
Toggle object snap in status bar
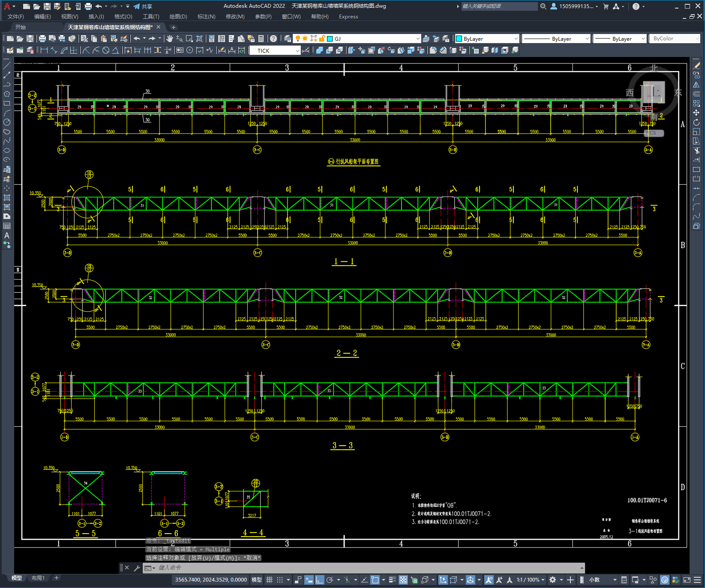click(375, 580)
